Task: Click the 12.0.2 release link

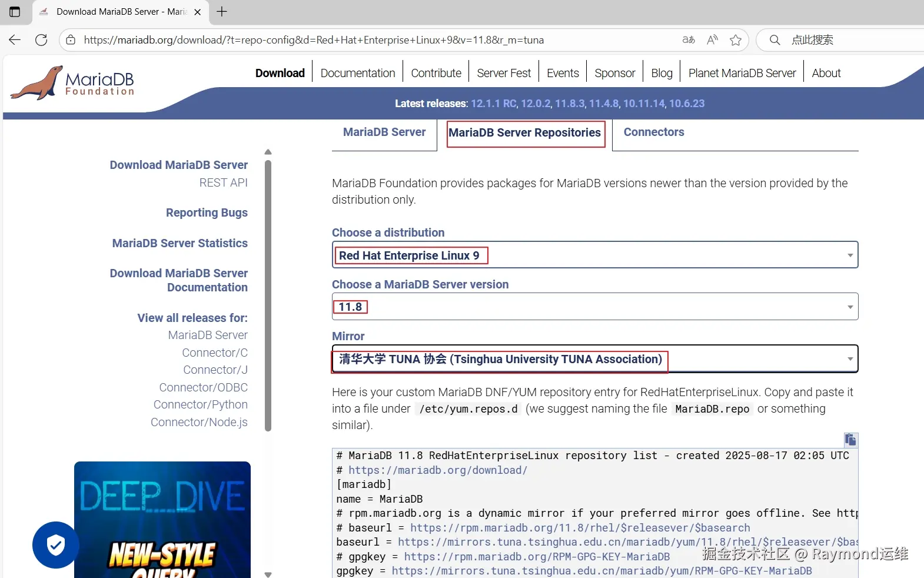Action: 536,104
